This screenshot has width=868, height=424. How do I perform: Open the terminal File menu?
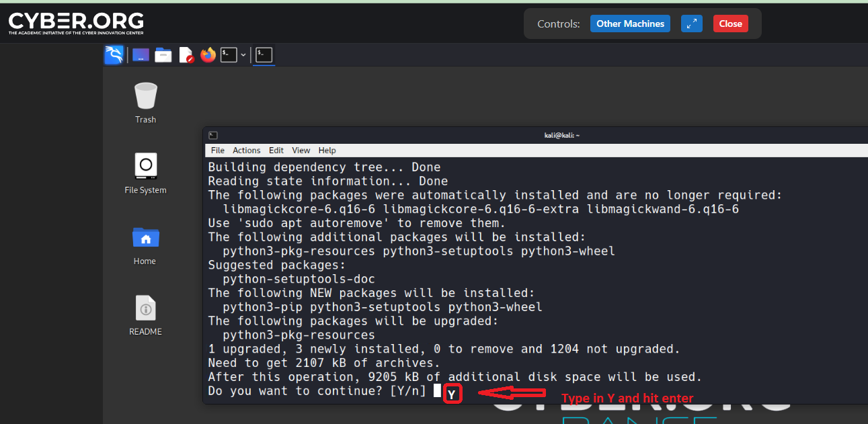[218, 151]
